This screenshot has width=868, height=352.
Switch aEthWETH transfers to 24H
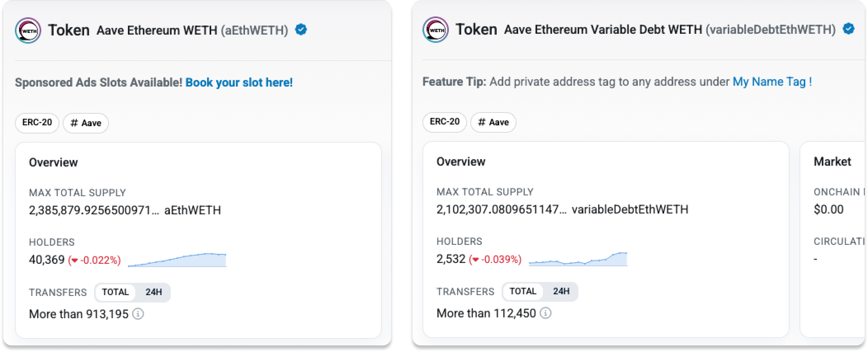pyautogui.click(x=153, y=292)
